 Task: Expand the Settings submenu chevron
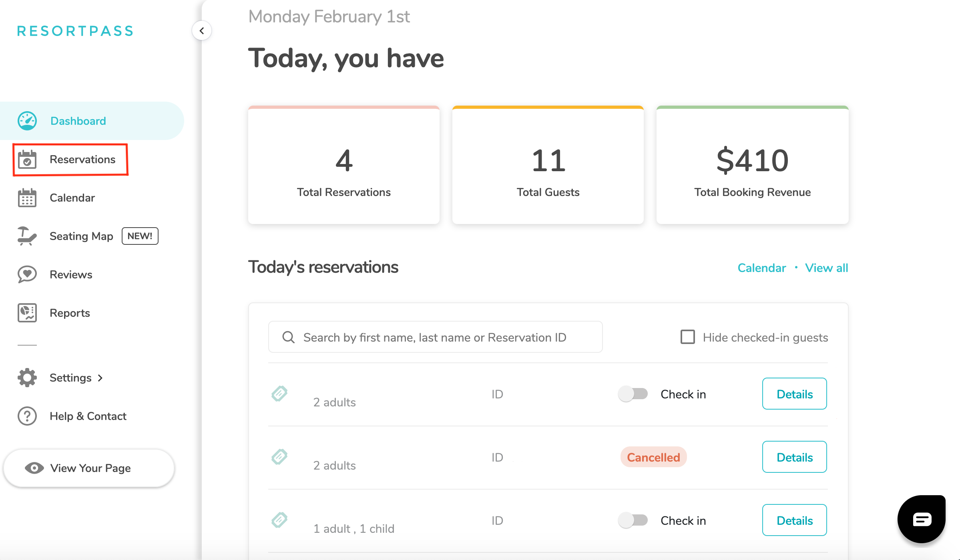[100, 378]
